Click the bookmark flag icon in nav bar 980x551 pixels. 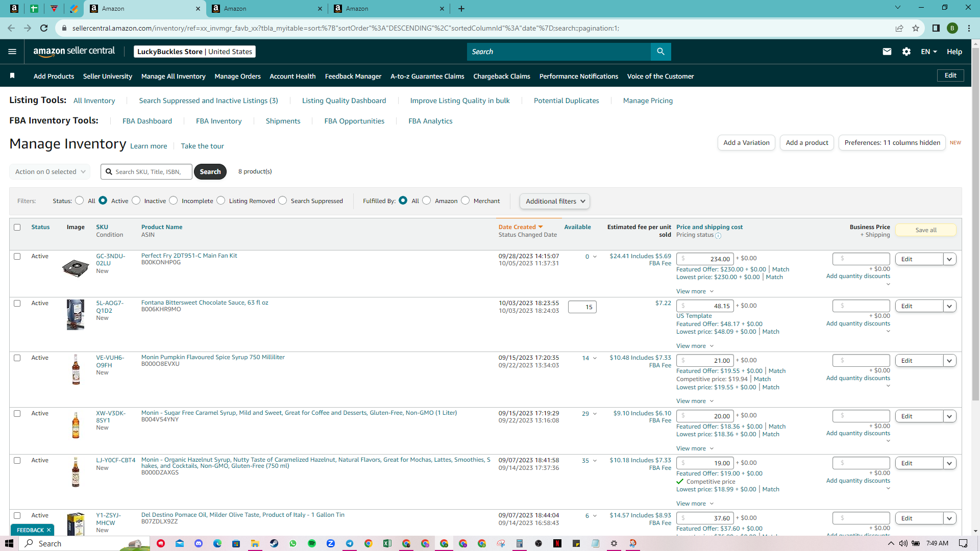pyautogui.click(x=12, y=76)
